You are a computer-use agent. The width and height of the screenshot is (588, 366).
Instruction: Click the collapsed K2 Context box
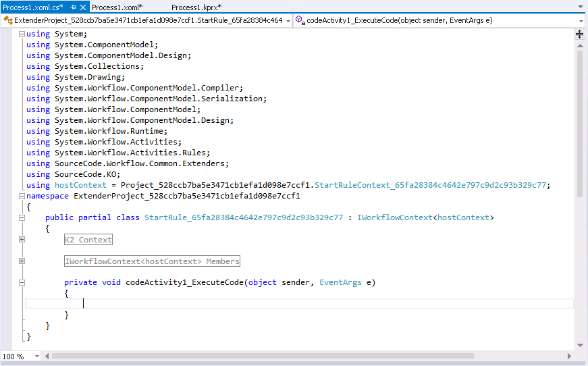(88, 240)
